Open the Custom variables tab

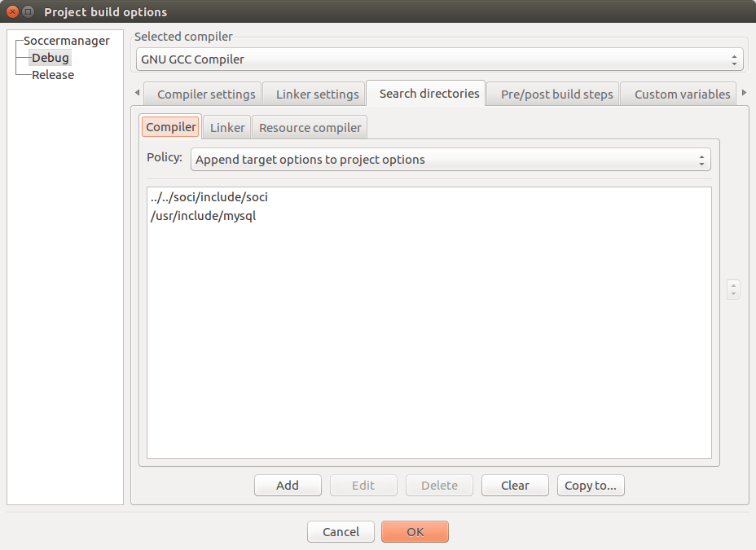tap(682, 95)
